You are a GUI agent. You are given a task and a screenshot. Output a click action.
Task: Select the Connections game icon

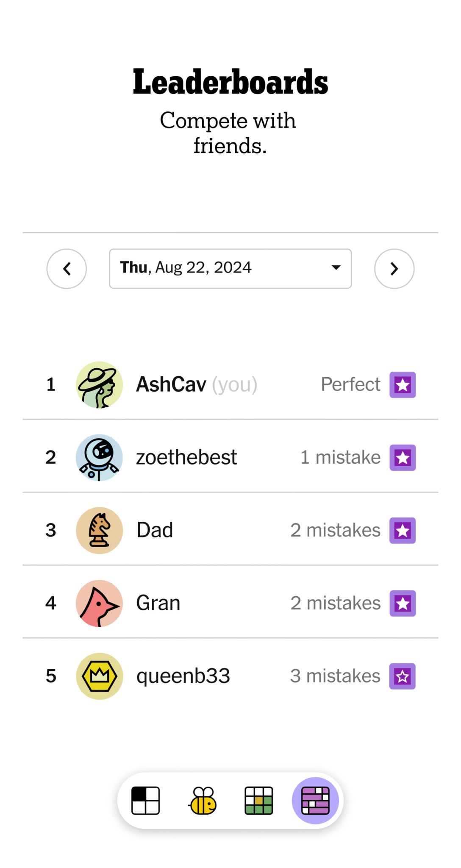[315, 801]
